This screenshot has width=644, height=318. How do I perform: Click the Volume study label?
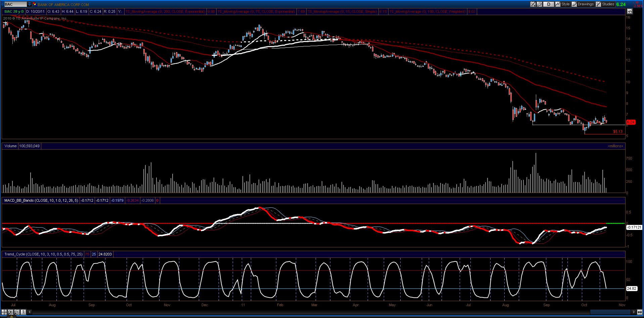[10, 146]
